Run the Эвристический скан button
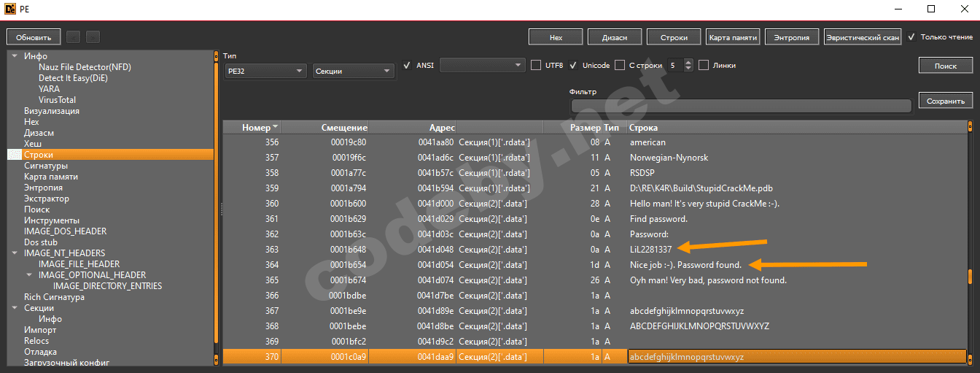The width and height of the screenshot is (980, 373). pyautogui.click(x=862, y=36)
